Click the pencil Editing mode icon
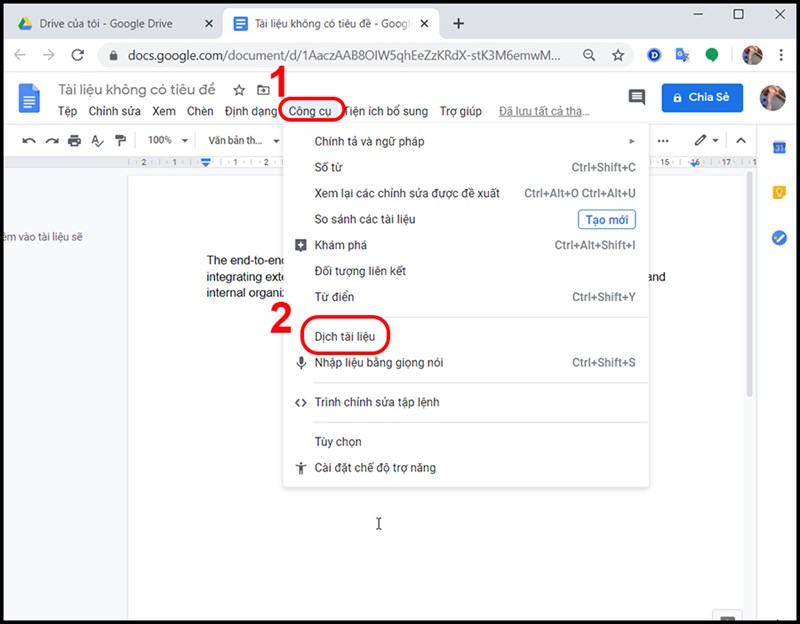The image size is (800, 624). click(x=700, y=140)
